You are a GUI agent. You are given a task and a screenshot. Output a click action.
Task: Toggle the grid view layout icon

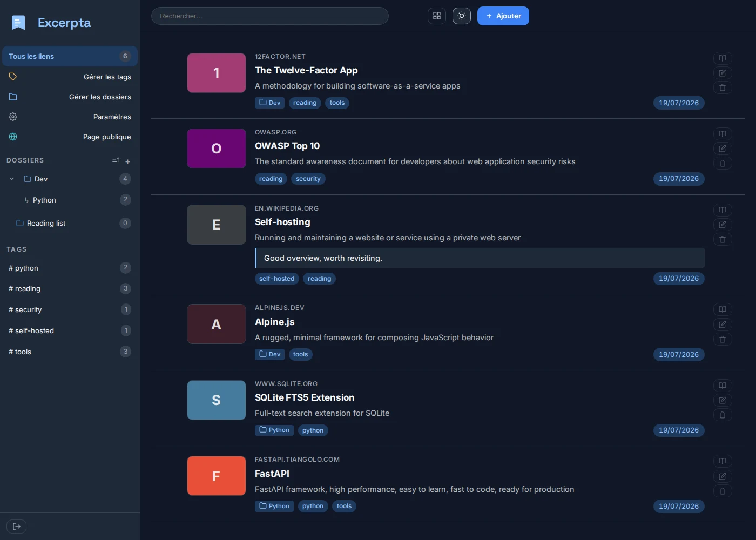click(x=437, y=16)
